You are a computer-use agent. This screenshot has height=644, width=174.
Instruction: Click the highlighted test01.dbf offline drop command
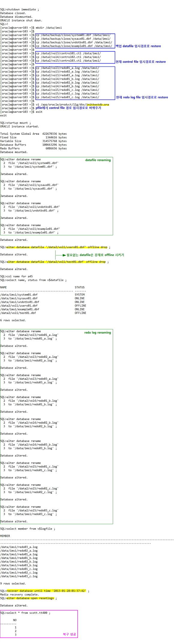(x=56, y=262)
